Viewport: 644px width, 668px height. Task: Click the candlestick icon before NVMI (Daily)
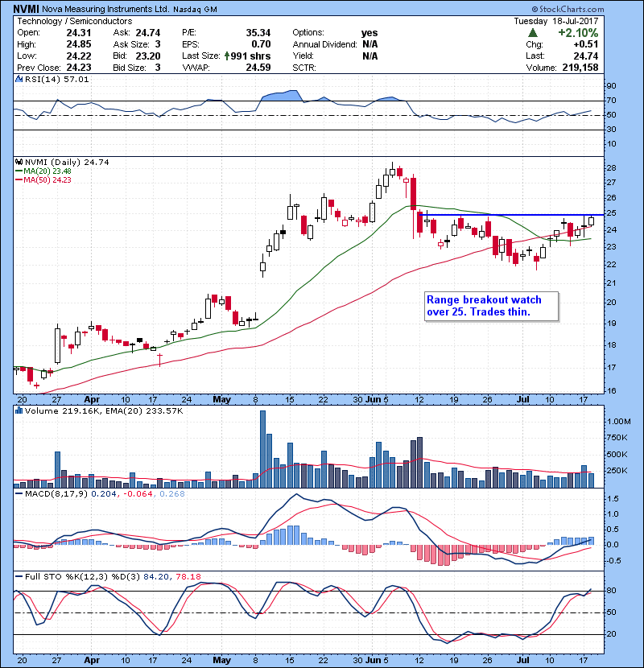pos(19,163)
